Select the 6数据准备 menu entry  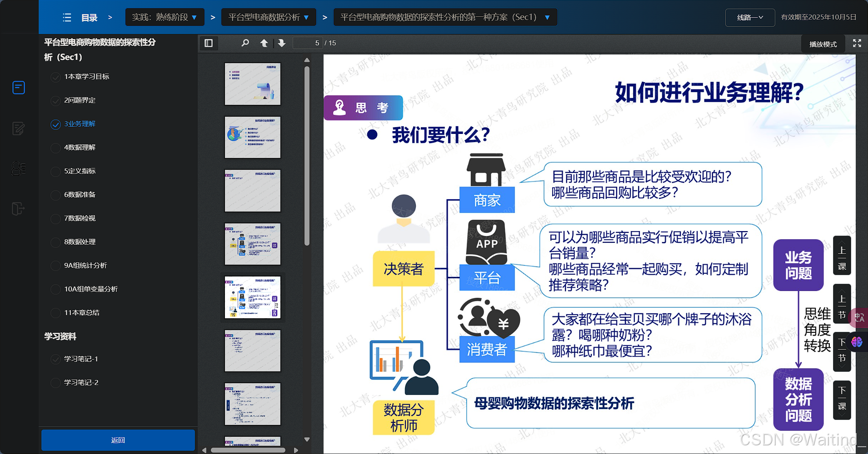(80, 195)
